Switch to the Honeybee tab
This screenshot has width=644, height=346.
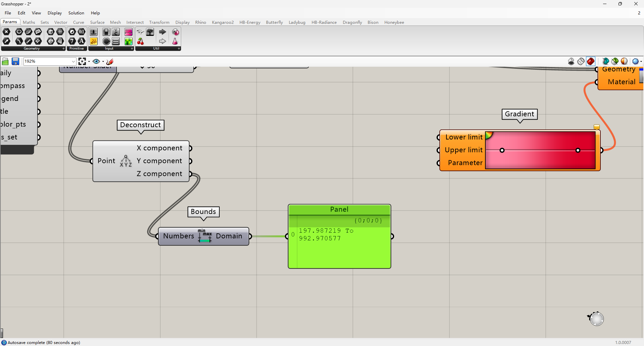pos(394,22)
